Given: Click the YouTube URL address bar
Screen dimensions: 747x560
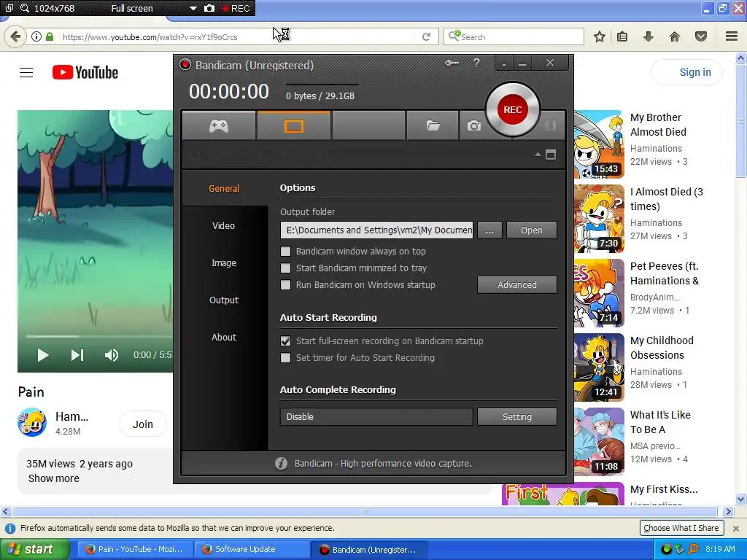Looking at the screenshot, I should pos(237,36).
